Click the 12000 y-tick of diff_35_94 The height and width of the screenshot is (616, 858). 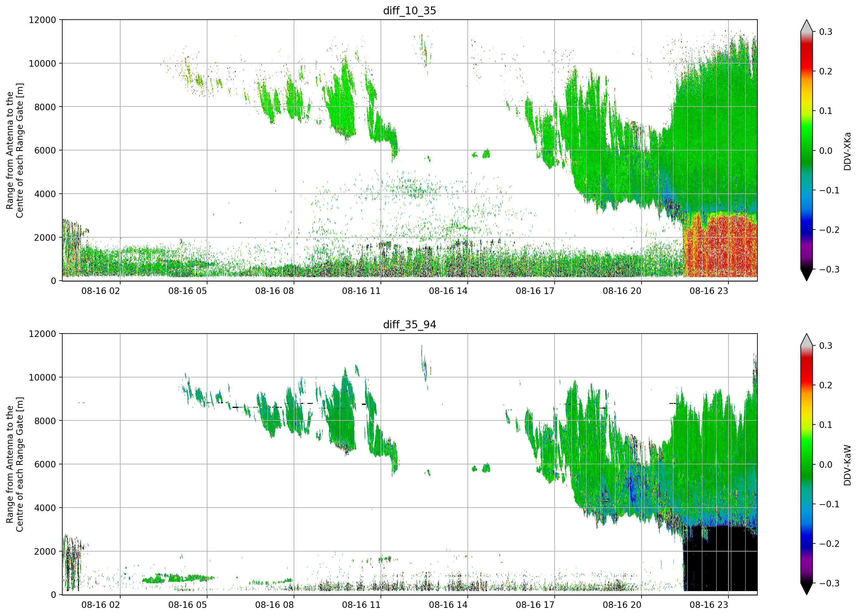pyautogui.click(x=42, y=334)
